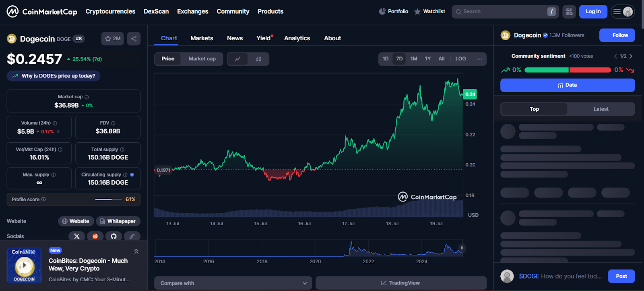Add Dogecoin to watchlist with 2M star
The image size is (644, 291).
tap(113, 39)
